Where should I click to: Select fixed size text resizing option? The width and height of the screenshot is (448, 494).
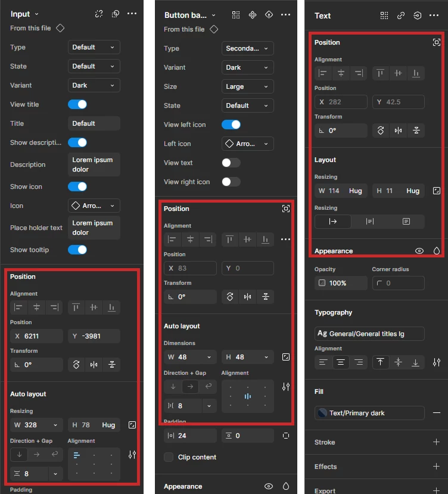[x=406, y=222]
